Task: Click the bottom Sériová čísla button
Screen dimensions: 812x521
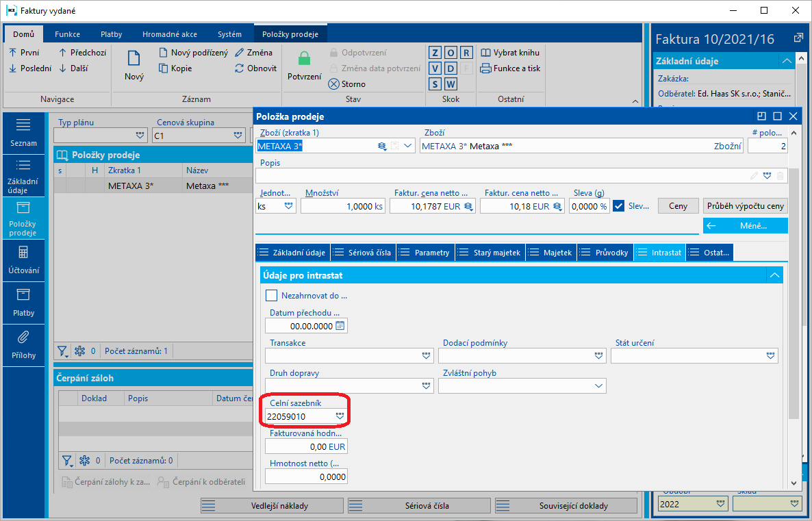Action: [x=419, y=505]
